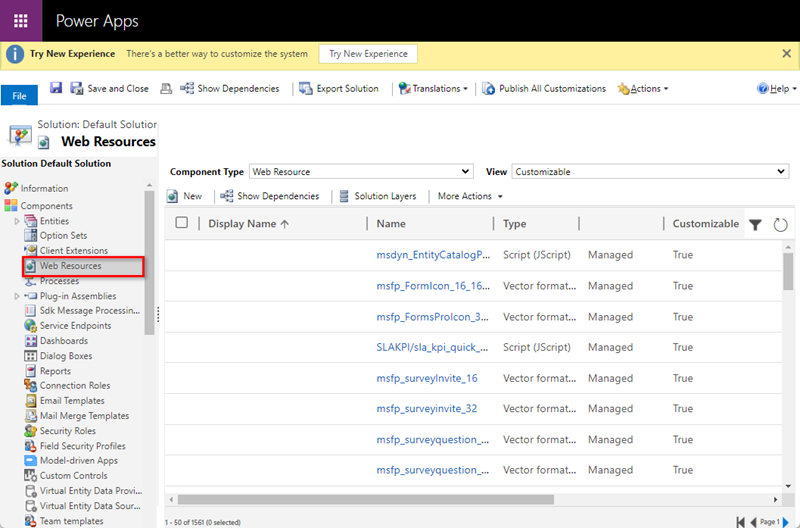800x528 pixels.
Task: Click Solution Layers
Action: [x=378, y=196]
